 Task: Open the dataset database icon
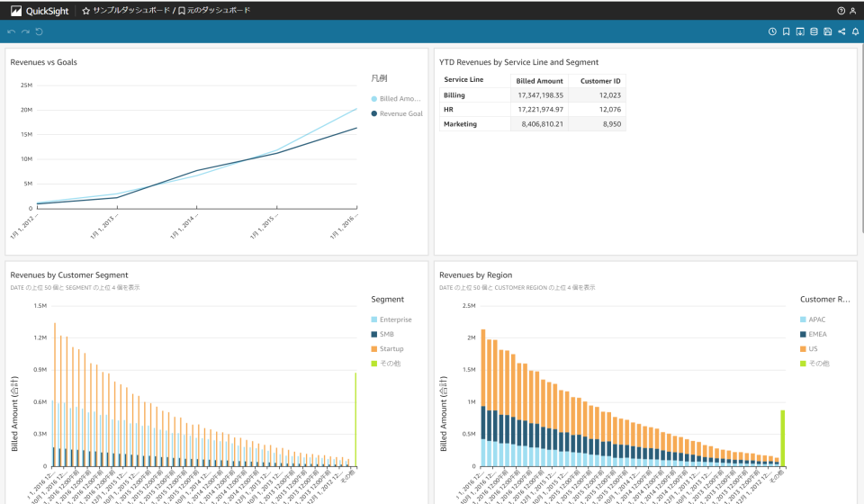[814, 31]
